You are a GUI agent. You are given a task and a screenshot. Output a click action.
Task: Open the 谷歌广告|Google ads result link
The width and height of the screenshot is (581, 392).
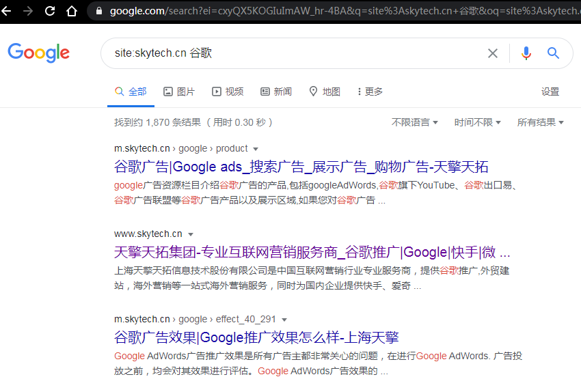(x=301, y=167)
